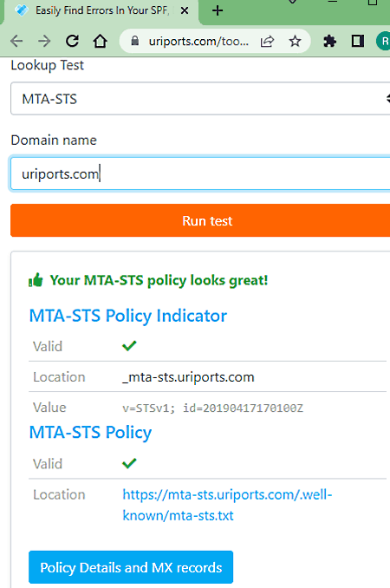View site security lock info
This screenshot has width=390, height=588.
[135, 41]
